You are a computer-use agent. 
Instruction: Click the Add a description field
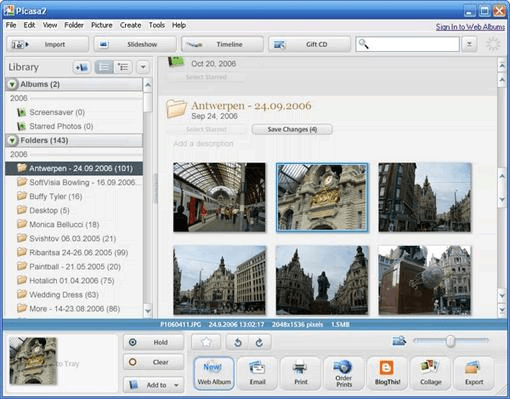click(x=203, y=144)
